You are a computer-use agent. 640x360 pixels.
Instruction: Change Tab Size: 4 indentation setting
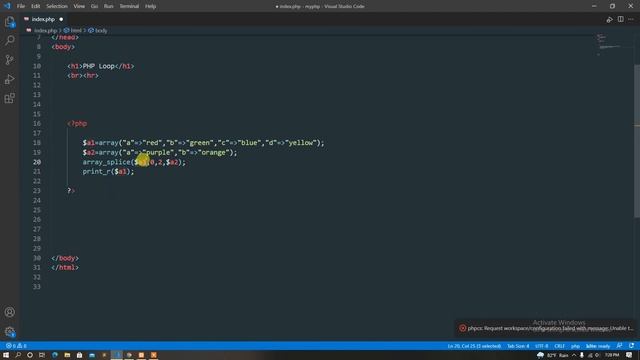pyautogui.click(x=518, y=346)
